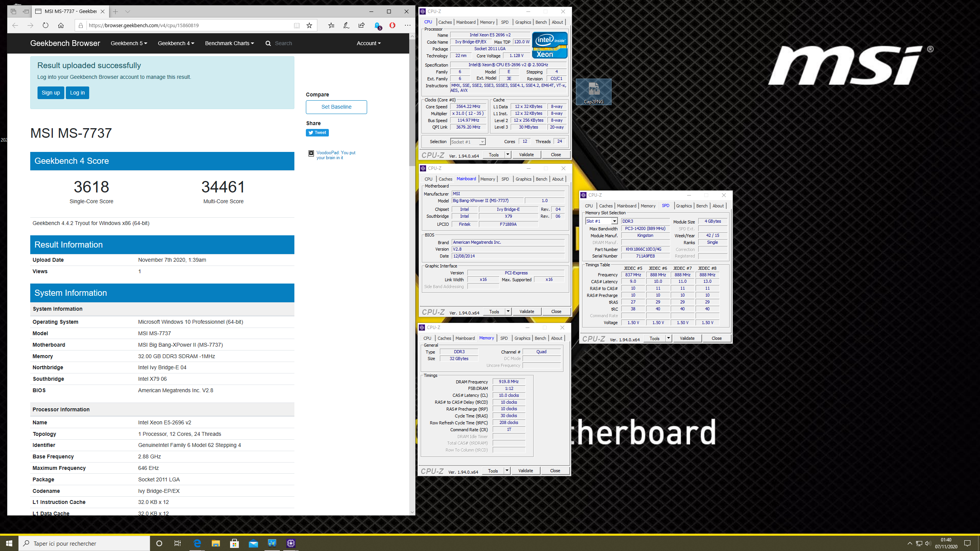Open reading view icon in address bar
The image size is (980, 551).
point(297,25)
